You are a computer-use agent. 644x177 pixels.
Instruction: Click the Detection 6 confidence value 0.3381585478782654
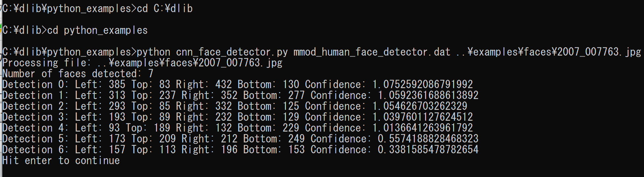click(x=428, y=150)
